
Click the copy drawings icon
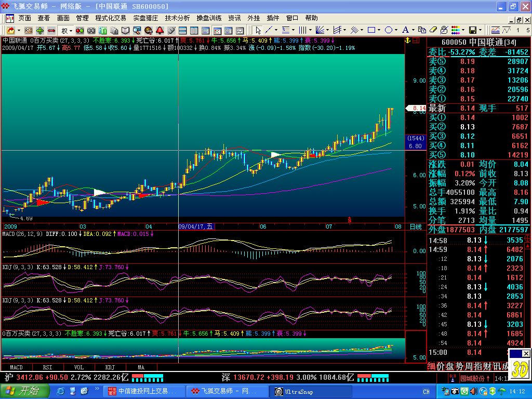pyautogui.click(x=422, y=30)
